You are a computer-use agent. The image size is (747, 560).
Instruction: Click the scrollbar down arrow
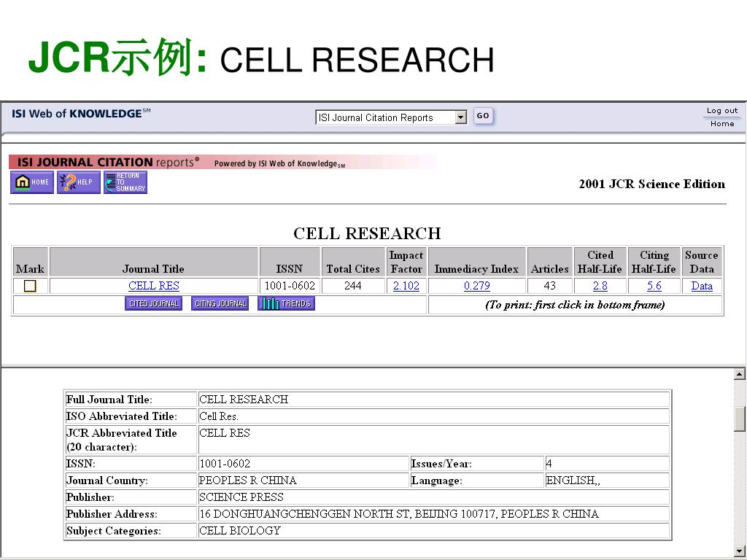740,551
